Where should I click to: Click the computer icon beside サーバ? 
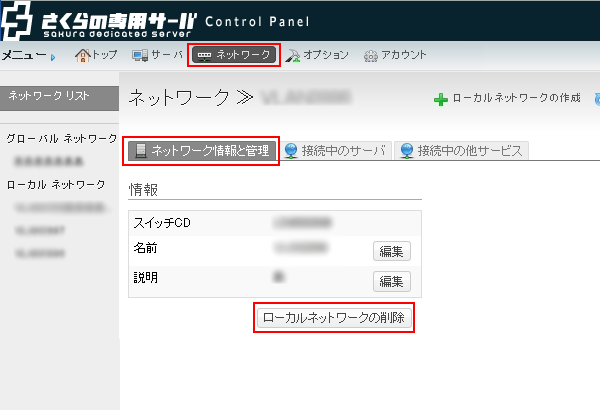[x=140, y=56]
